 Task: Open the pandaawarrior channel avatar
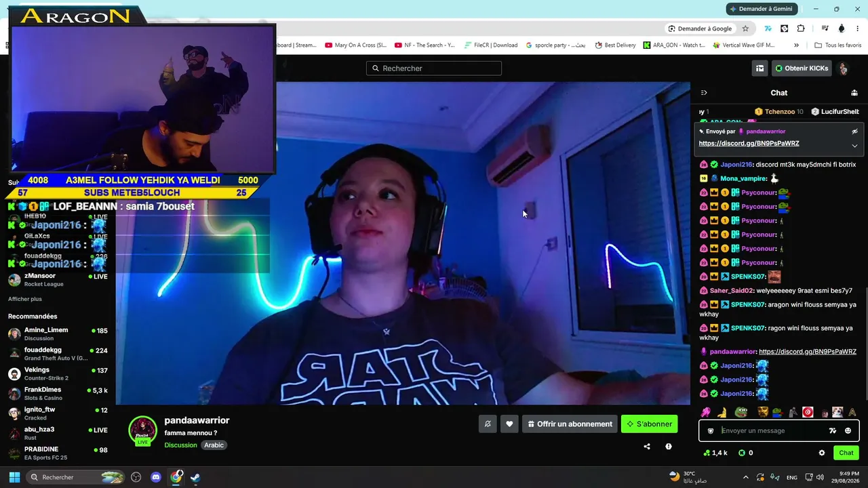pyautogui.click(x=142, y=430)
